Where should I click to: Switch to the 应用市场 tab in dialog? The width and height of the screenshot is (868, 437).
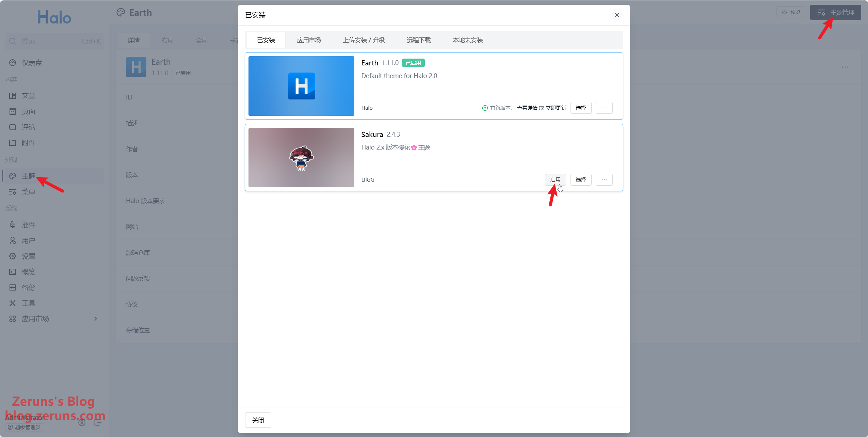point(308,40)
